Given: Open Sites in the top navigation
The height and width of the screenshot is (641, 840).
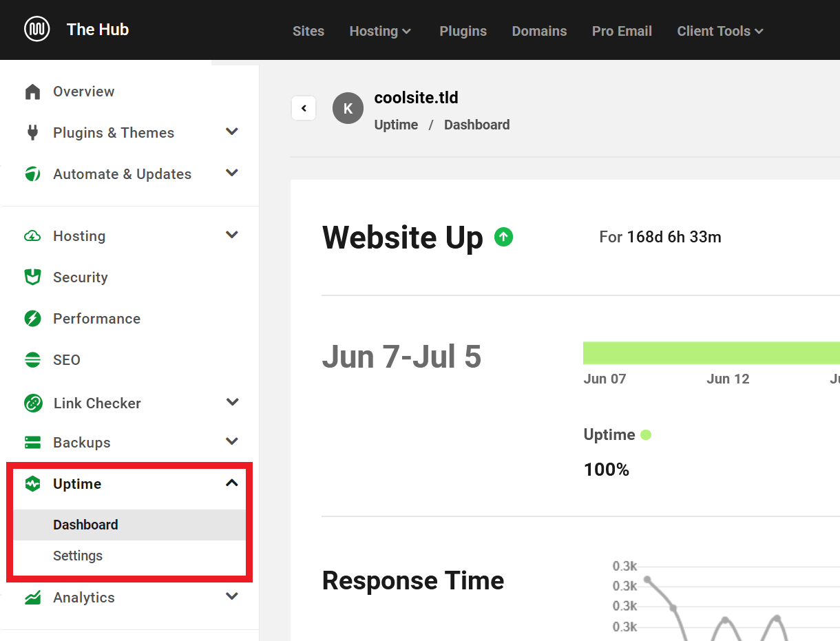Looking at the screenshot, I should [x=308, y=31].
